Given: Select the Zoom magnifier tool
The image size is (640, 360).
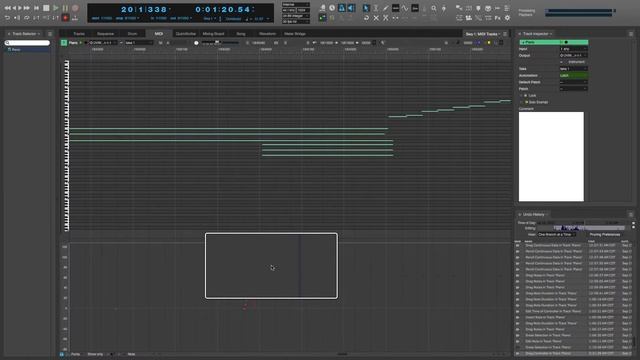Looking at the screenshot, I should click(x=434, y=8).
